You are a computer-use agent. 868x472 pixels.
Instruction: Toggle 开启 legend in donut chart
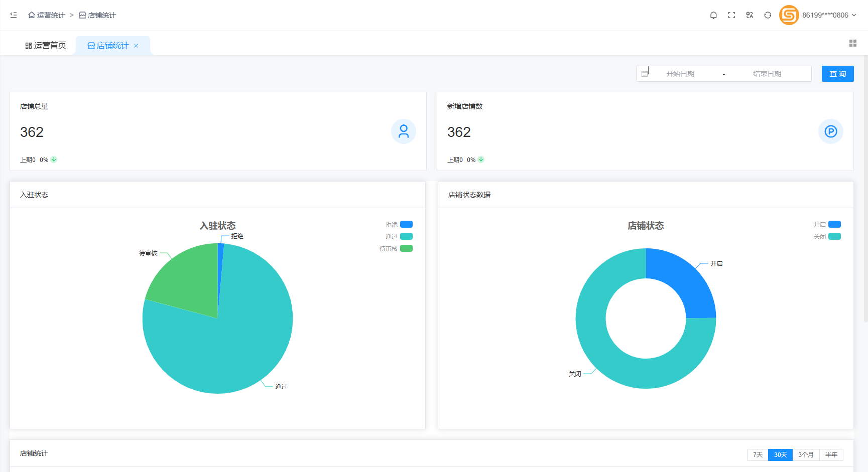[x=834, y=224]
